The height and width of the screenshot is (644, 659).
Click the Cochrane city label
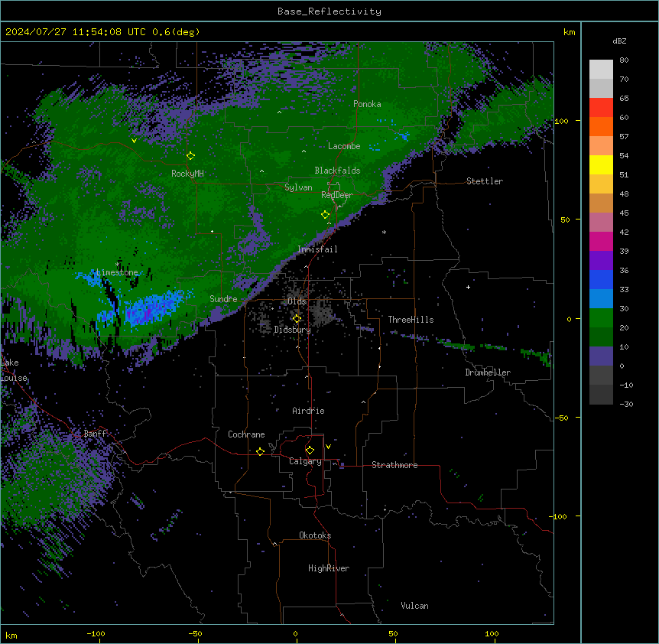coord(246,434)
